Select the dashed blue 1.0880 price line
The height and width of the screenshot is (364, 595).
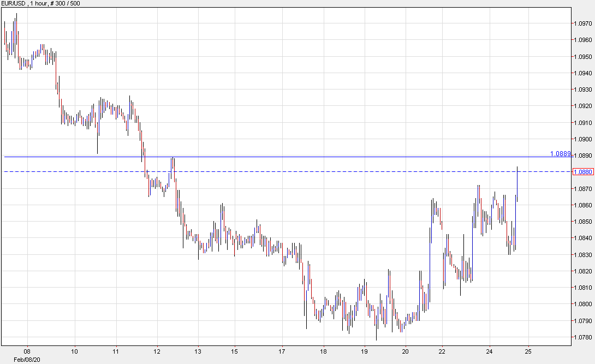(287, 172)
